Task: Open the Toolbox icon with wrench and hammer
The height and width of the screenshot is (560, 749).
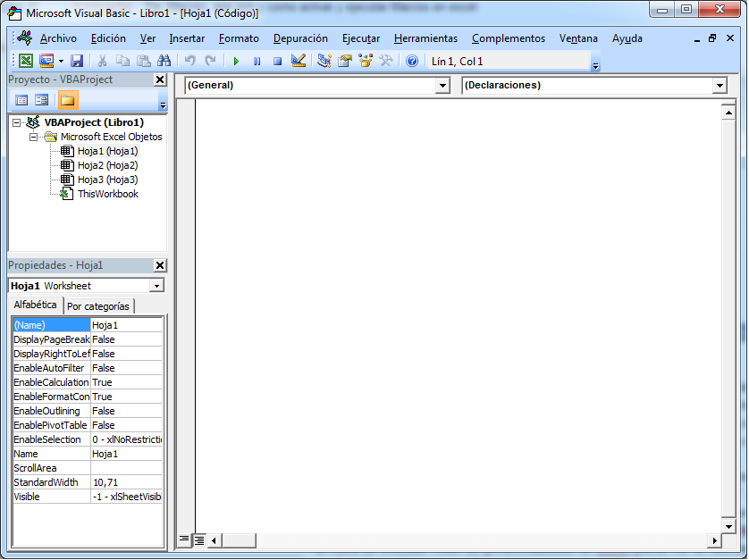Action: tap(386, 61)
